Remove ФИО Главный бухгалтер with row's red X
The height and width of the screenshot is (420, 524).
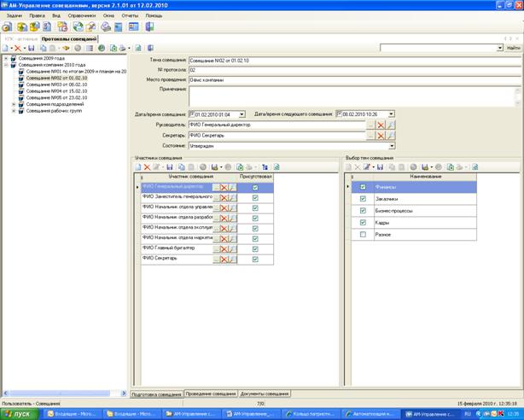(224, 247)
